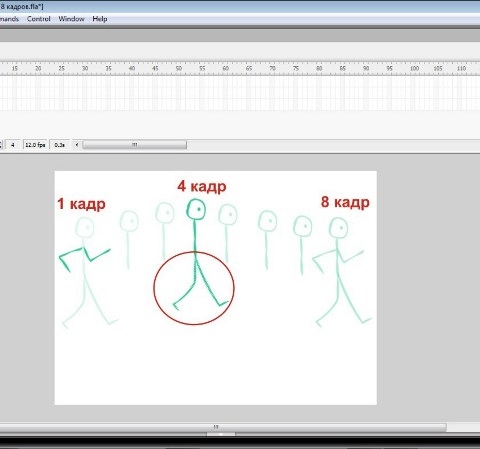Click frame 45 on the timeline ruler

[x=155, y=68]
